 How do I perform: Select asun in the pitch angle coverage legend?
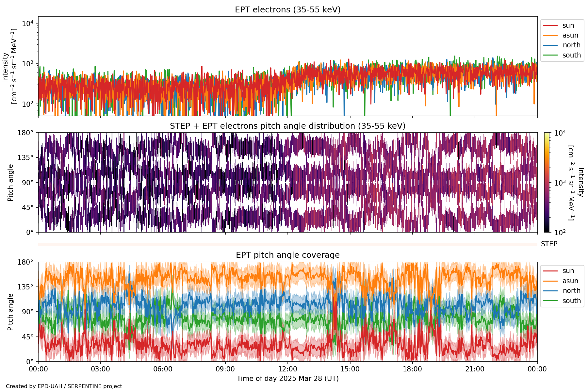tap(570, 281)
